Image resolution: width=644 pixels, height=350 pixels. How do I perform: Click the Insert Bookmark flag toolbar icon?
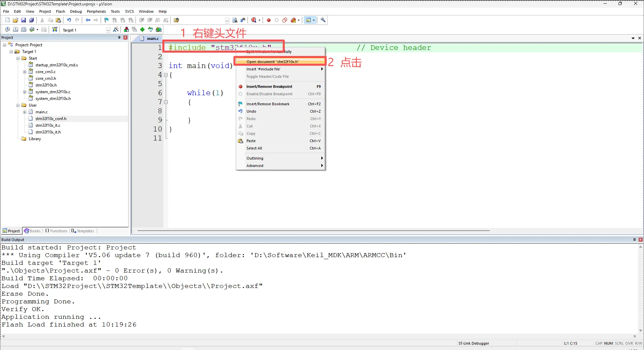(x=106, y=20)
